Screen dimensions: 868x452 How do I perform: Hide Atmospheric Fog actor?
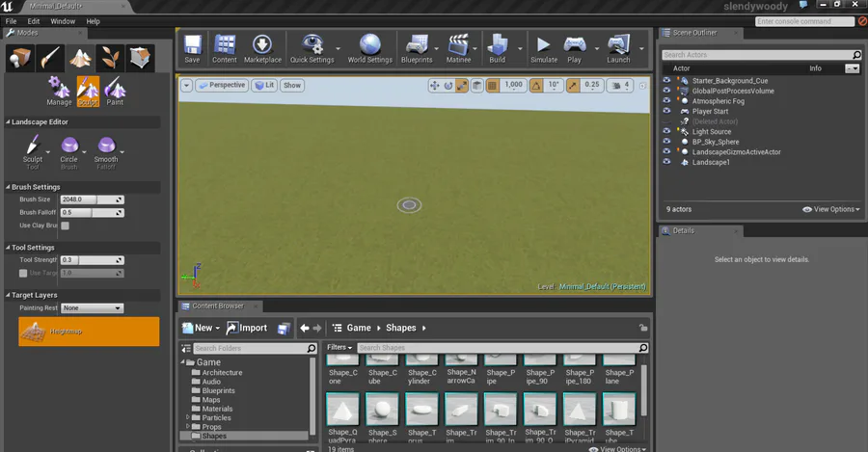[666, 100]
